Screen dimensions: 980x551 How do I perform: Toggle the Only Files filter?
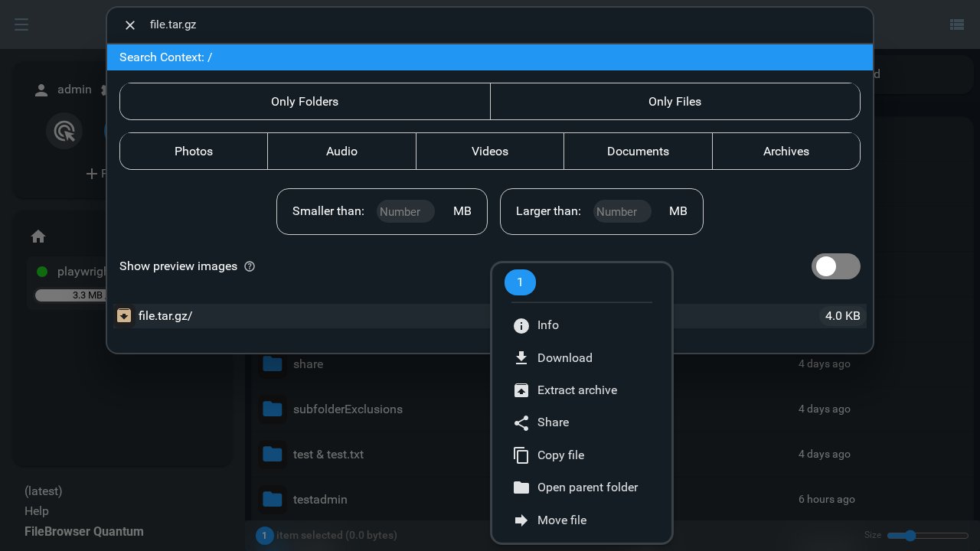pyautogui.click(x=675, y=102)
